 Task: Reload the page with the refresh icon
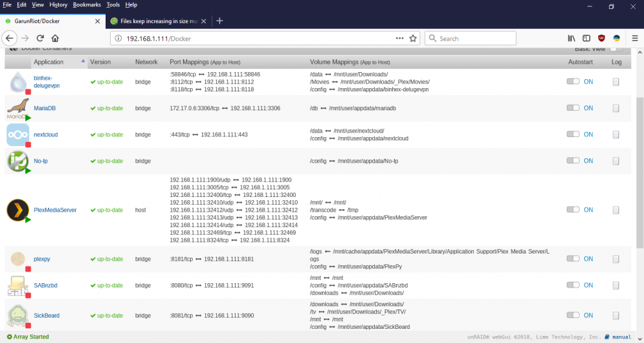click(40, 38)
